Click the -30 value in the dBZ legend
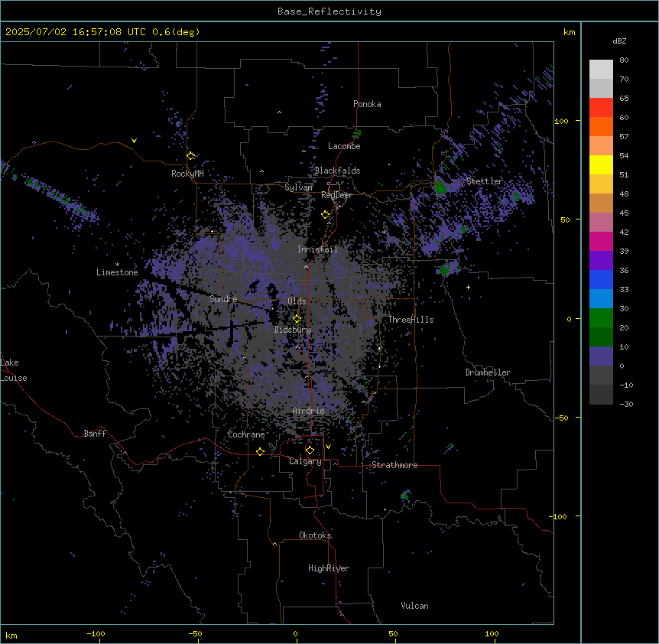Viewport: 659px width, 644px height. tap(626, 404)
